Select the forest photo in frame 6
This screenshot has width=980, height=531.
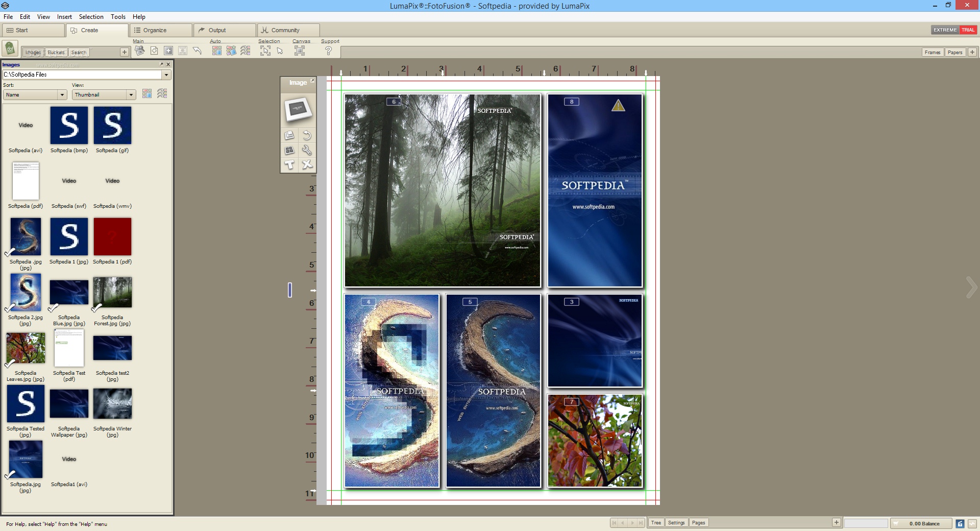443,190
